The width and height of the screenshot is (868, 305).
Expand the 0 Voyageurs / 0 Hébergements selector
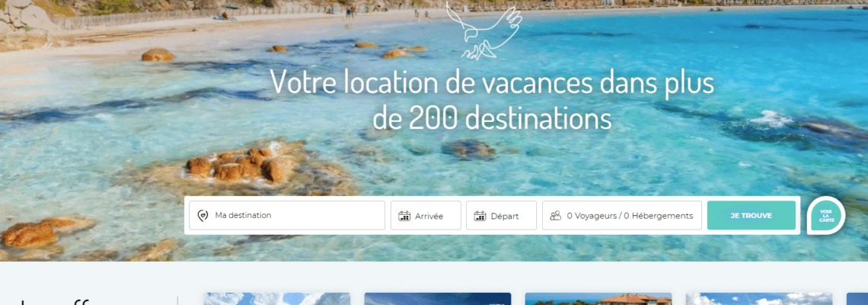point(622,215)
